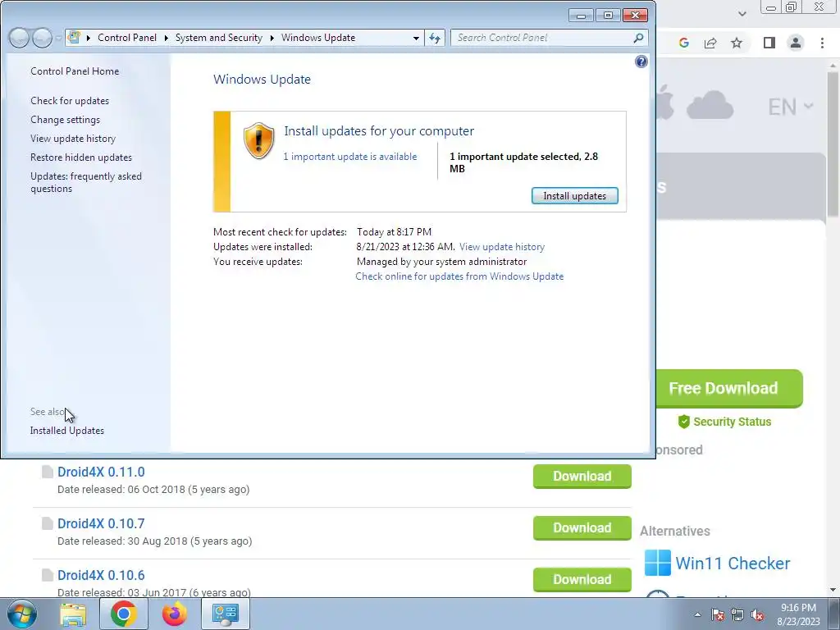The image size is (840, 630).
Task: Click the file icon beside Droid4X 0.10.7
Action: tap(48, 523)
